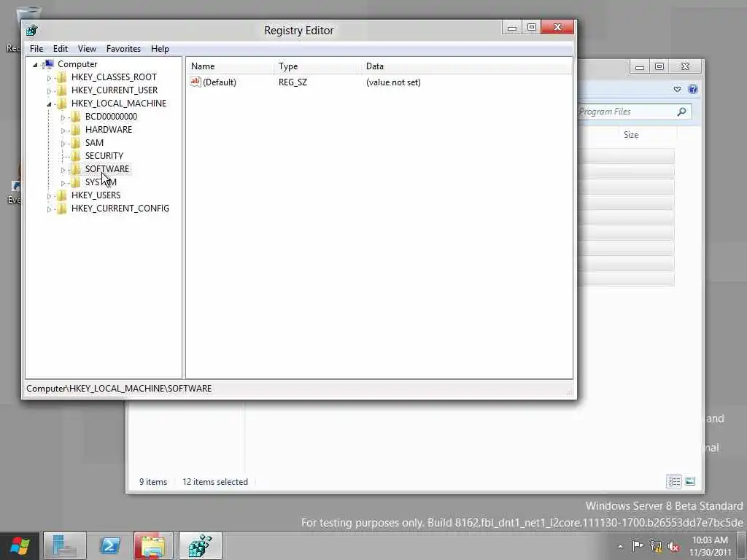Select the SYSTEM key
The width and height of the screenshot is (747, 560).
coord(101,182)
